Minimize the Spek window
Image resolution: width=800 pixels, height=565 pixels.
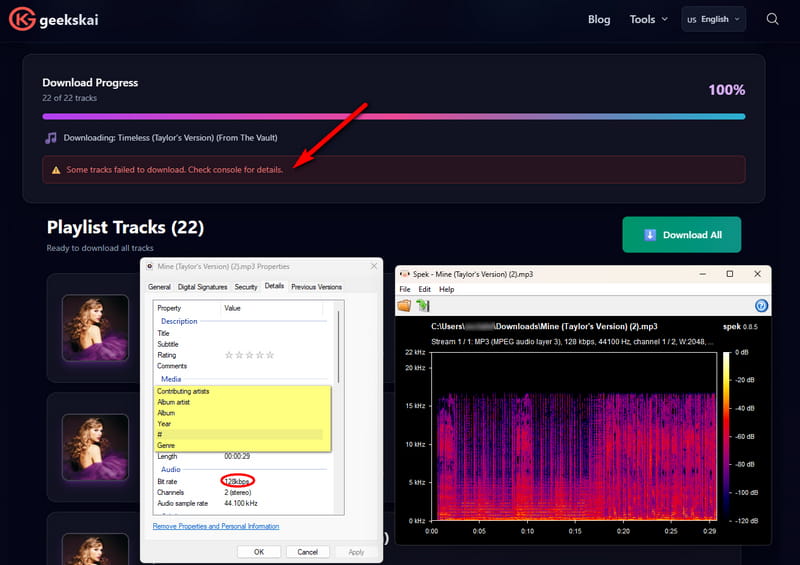click(x=703, y=274)
